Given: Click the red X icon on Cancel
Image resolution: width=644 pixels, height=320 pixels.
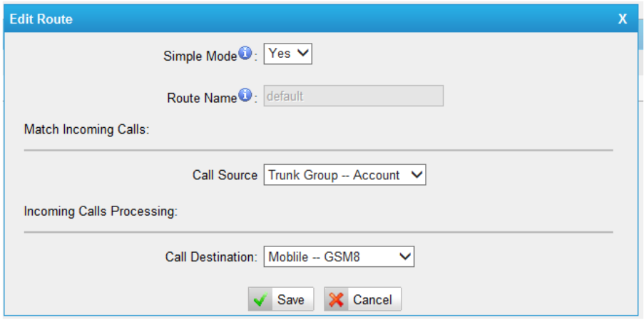Looking at the screenshot, I should click(337, 300).
